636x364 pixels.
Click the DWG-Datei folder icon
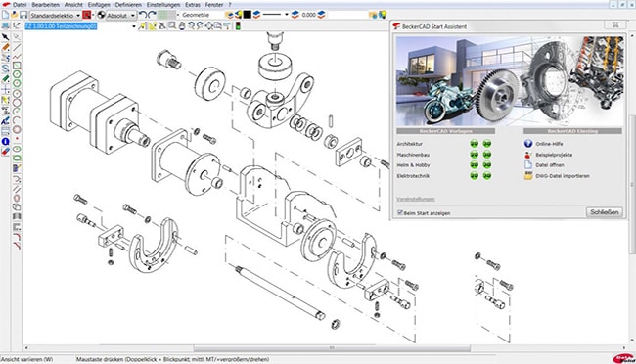[x=528, y=176]
